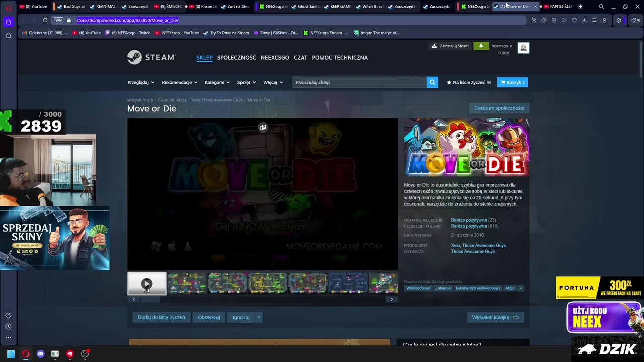
Task: Click the URL address bar
Action: click(x=302, y=20)
